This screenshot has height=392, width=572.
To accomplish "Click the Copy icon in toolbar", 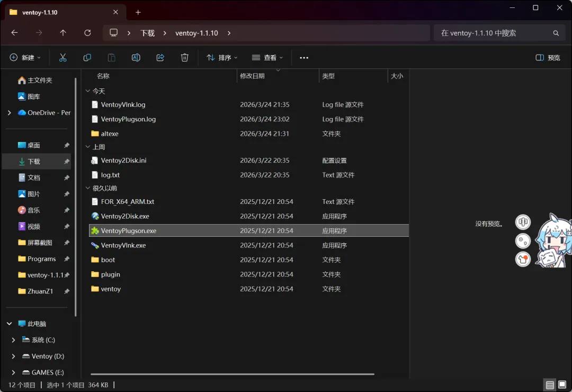I will point(87,58).
